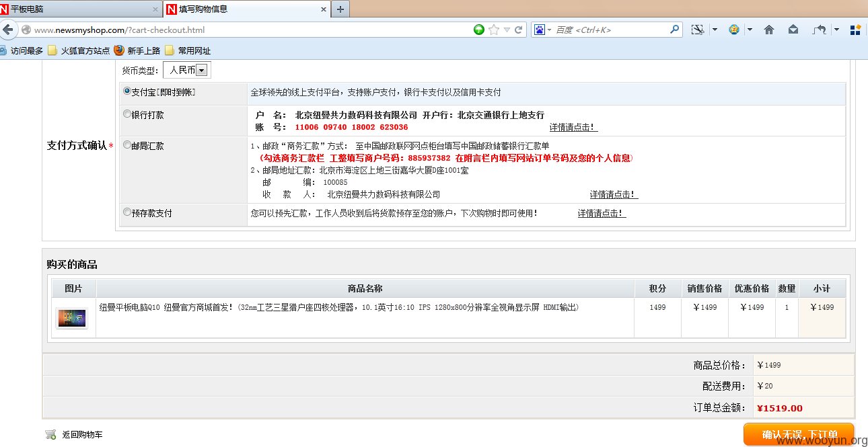Click 返回购物车 link
This screenshot has height=447, width=868.
(83, 435)
